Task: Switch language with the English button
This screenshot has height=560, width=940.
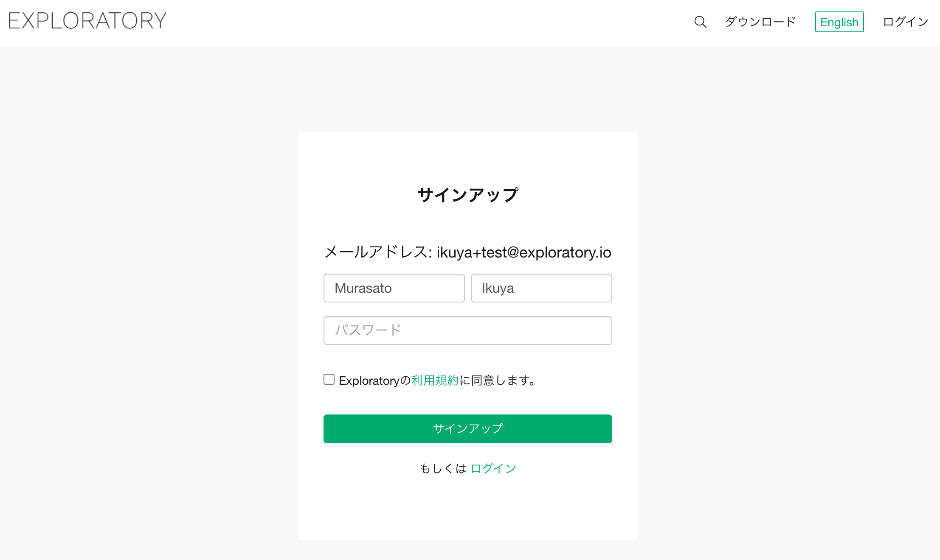Action: pos(839,22)
